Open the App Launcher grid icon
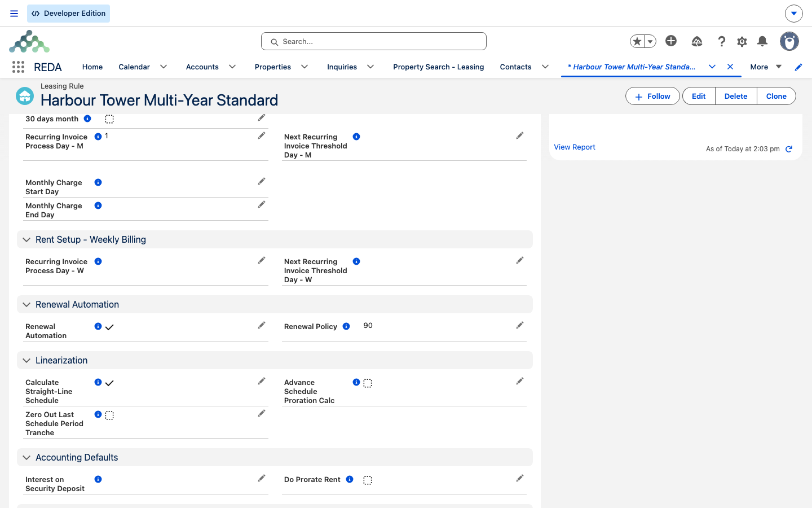The height and width of the screenshot is (508, 812). click(18, 67)
